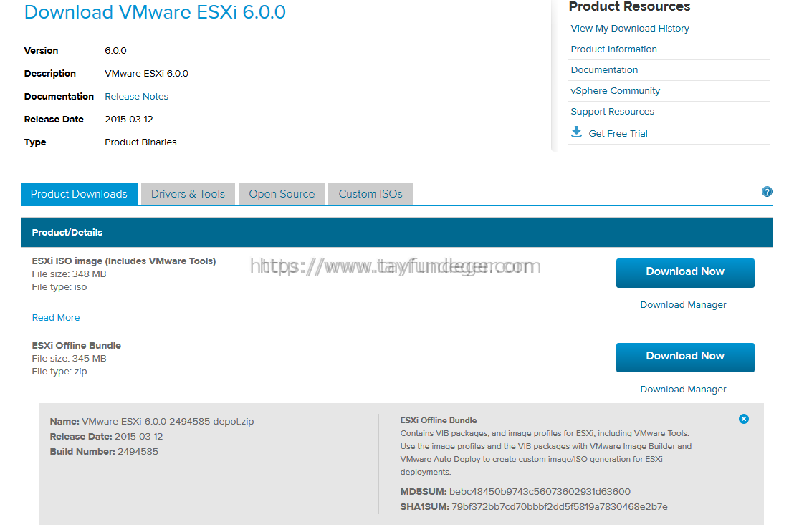This screenshot has width=789, height=532.
Task: Click the MD5SUM hash value bebc48450b9743c56073602931d63600
Action: [x=540, y=491]
